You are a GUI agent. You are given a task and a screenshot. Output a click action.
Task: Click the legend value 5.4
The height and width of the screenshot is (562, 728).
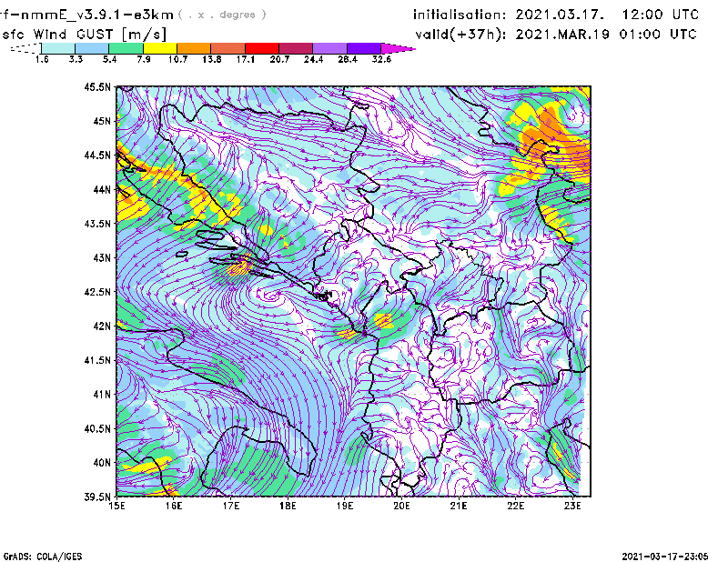click(109, 59)
